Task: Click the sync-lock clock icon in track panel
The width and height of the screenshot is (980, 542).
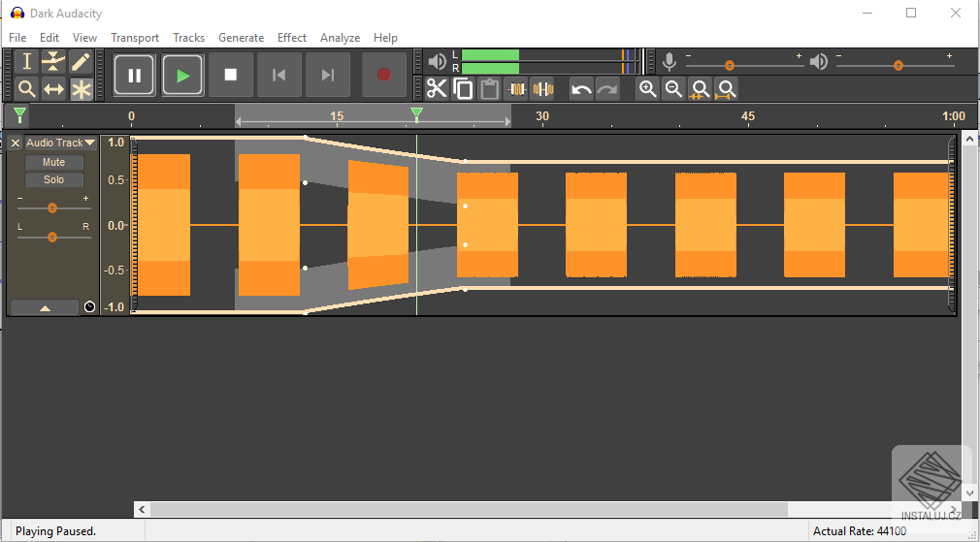Action: tap(90, 306)
